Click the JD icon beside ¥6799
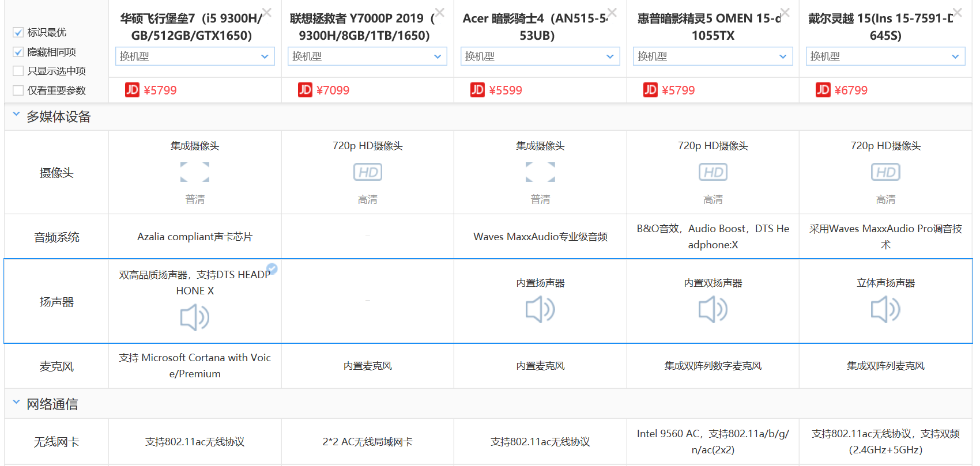980x466 pixels. (x=823, y=90)
